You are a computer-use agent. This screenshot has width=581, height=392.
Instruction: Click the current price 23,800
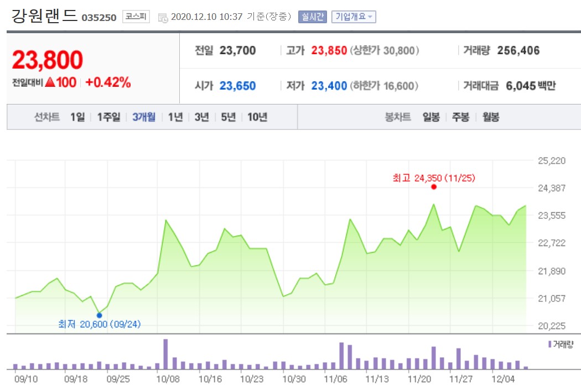[48, 60]
